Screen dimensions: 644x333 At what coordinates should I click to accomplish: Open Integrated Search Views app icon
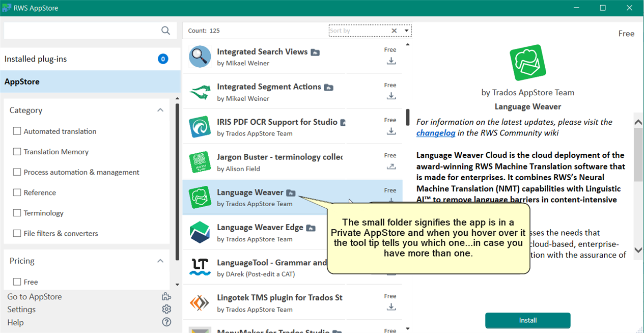pos(200,57)
